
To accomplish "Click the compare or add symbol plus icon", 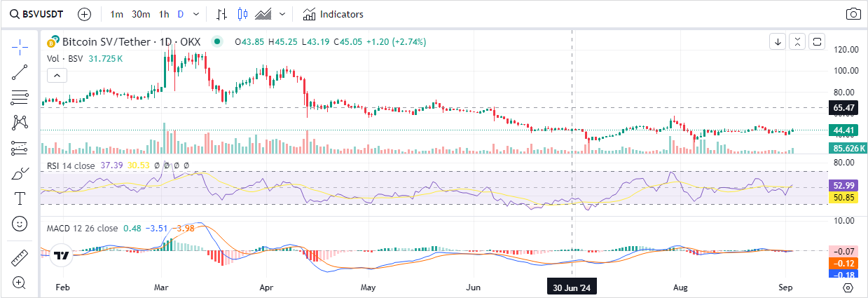I will click(x=84, y=14).
